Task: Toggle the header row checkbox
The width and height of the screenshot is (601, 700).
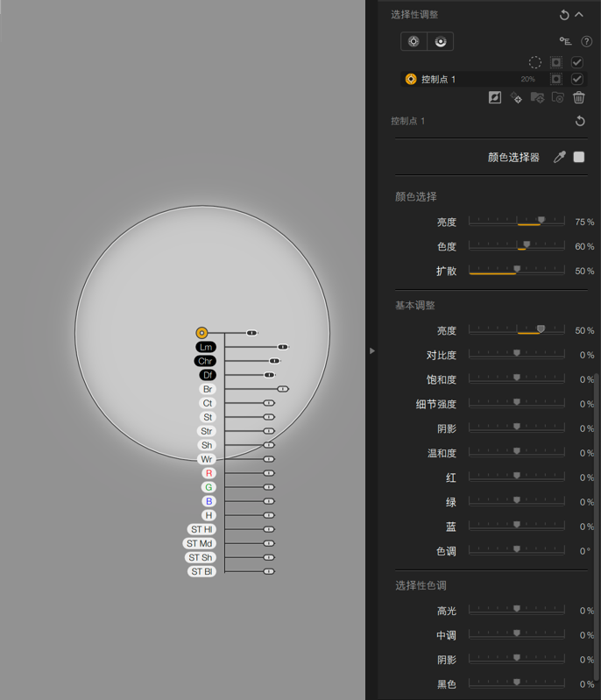Action: [576, 62]
